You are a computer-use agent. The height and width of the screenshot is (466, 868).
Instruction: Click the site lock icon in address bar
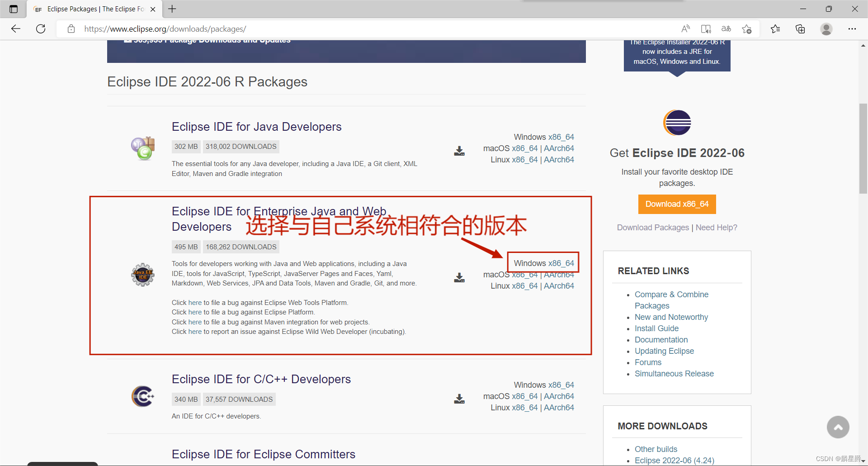(71, 29)
